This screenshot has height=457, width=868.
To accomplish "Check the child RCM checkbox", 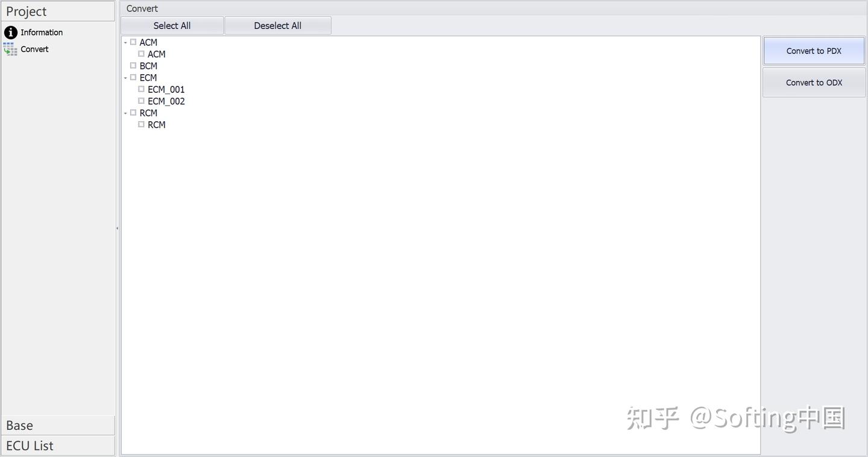I will click(x=141, y=124).
